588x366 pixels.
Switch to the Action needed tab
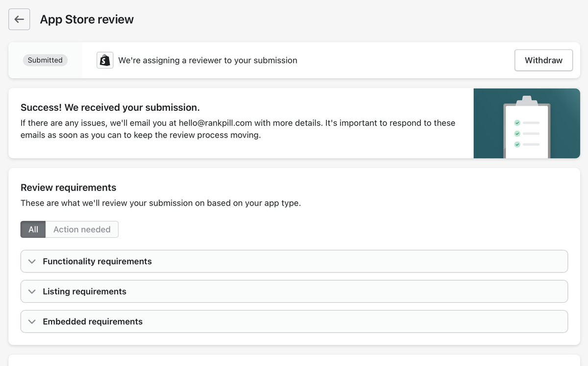tap(82, 229)
